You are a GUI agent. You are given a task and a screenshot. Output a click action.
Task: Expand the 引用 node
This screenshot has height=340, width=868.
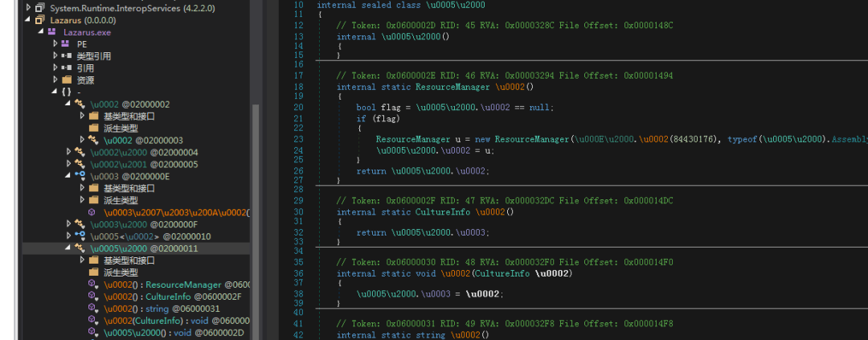[x=55, y=68]
